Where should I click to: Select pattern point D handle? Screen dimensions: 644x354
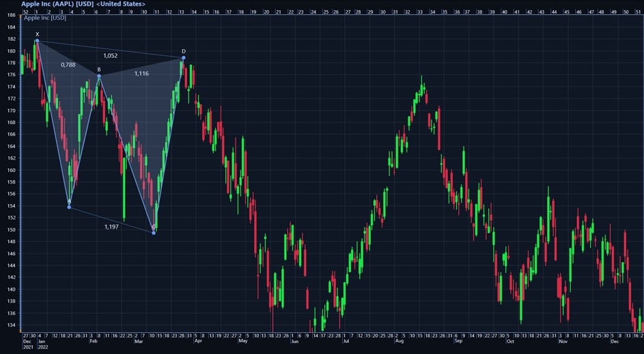point(184,57)
